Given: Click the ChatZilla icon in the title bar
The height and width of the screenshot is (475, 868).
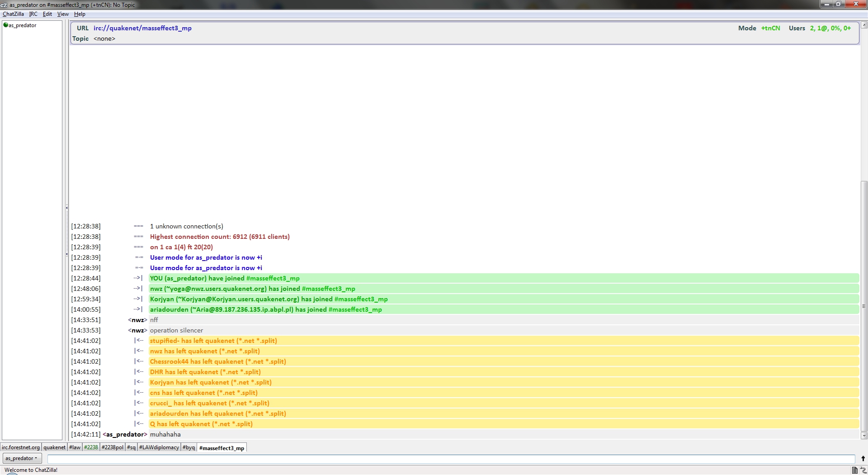Looking at the screenshot, I should (4, 5).
